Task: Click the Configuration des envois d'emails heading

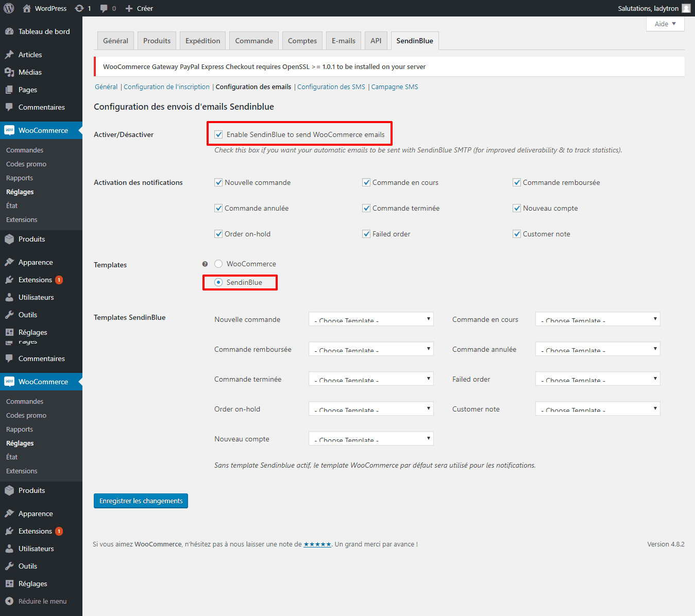Action: click(x=184, y=107)
